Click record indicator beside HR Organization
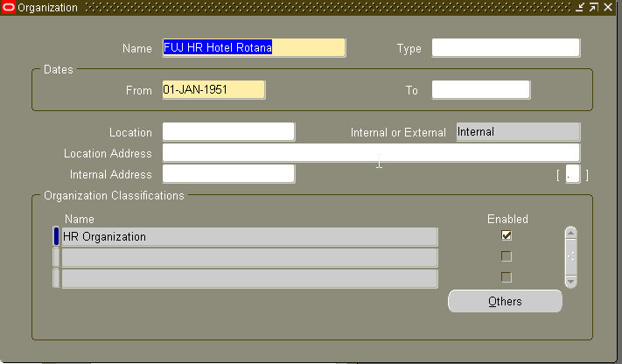Image resolution: width=622 pixels, height=364 pixels. (x=56, y=236)
